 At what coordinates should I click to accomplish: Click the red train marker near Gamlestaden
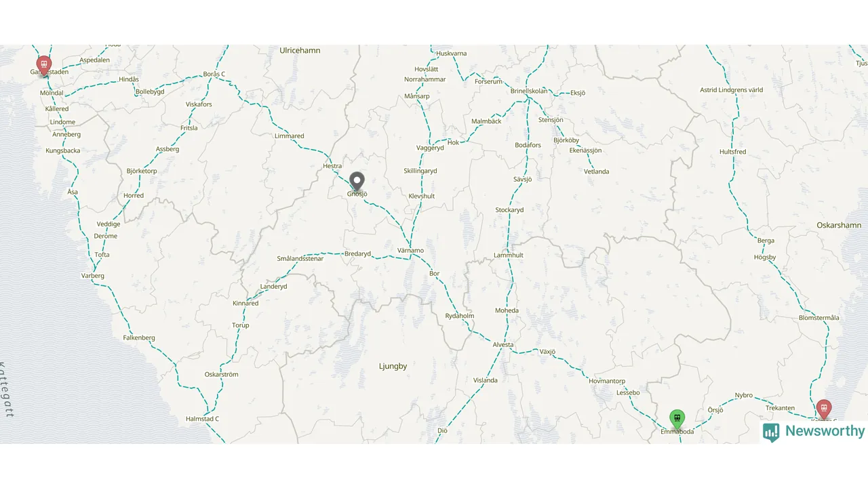point(44,66)
